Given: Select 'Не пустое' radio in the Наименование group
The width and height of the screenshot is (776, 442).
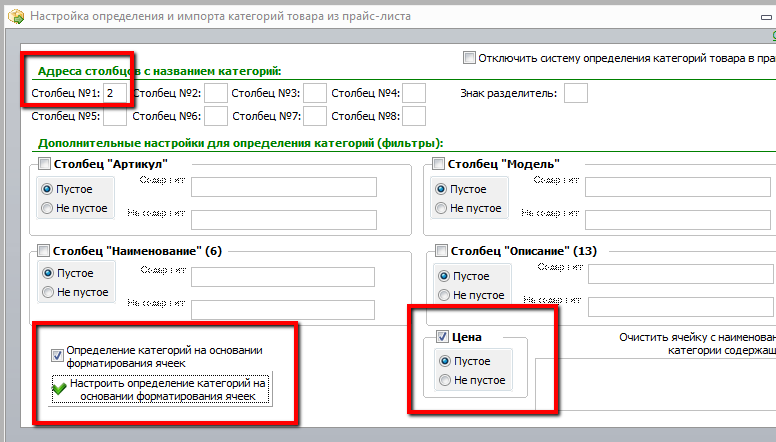Looking at the screenshot, I should [48, 292].
